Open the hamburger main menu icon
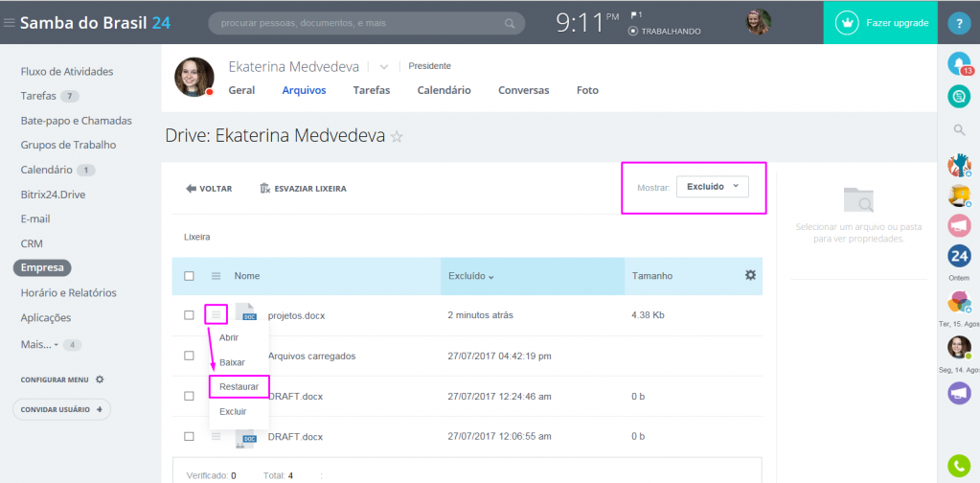980x483 pixels. [10, 23]
